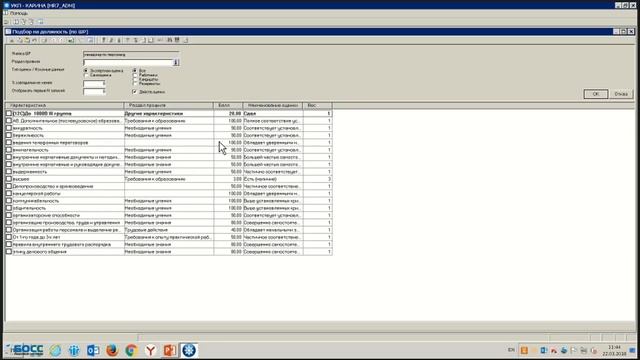Screen dimensions: 640x360
Task: Check the выдержанность row checkbox
Action: pyautogui.click(x=9, y=171)
